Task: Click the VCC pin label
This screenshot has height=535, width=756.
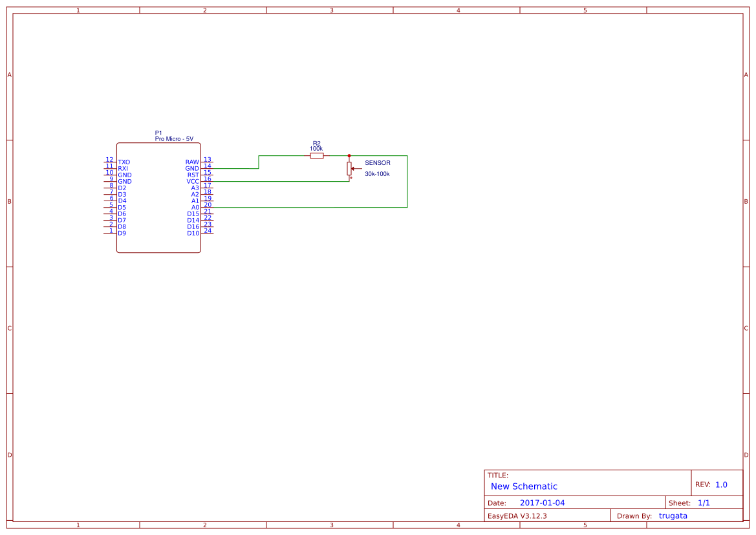Action: point(193,181)
